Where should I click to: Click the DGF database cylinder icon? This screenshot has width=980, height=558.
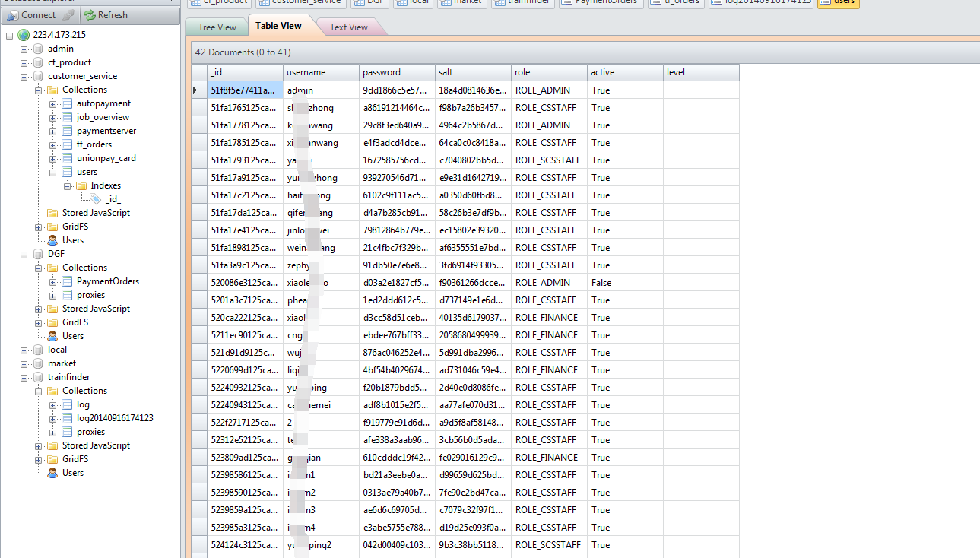pos(38,254)
